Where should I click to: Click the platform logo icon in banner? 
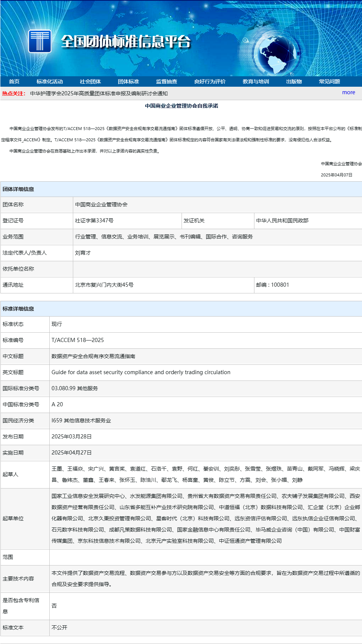click(40, 41)
